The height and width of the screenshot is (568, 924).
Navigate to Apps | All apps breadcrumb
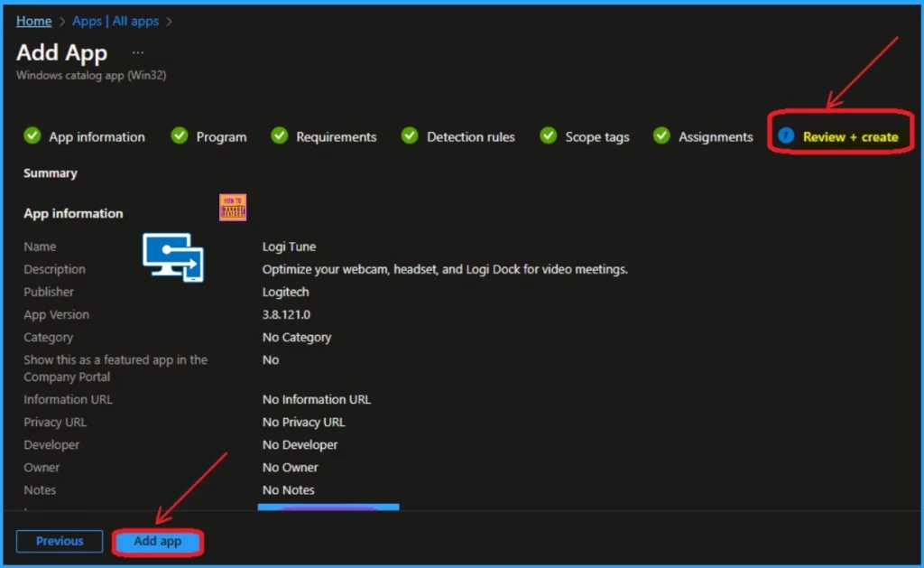(x=115, y=22)
